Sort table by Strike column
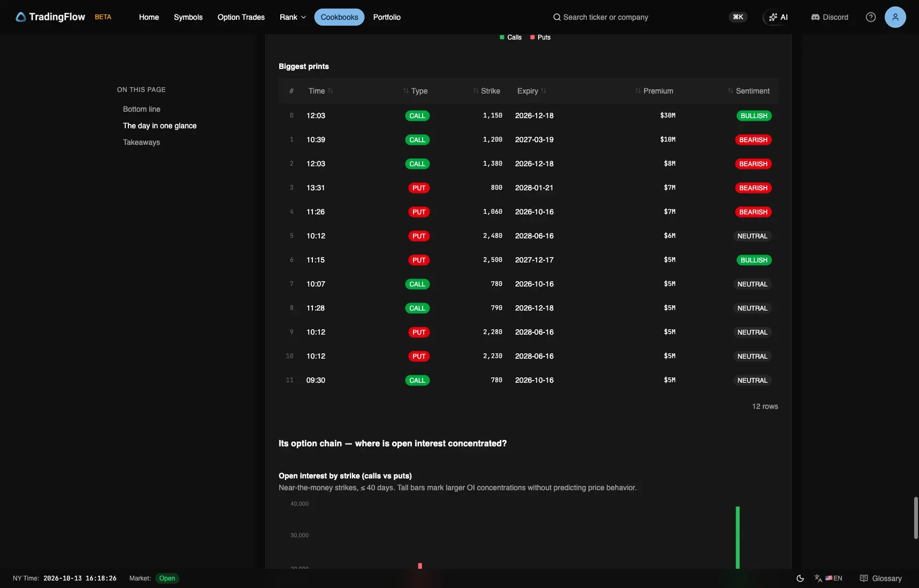 [x=486, y=91]
